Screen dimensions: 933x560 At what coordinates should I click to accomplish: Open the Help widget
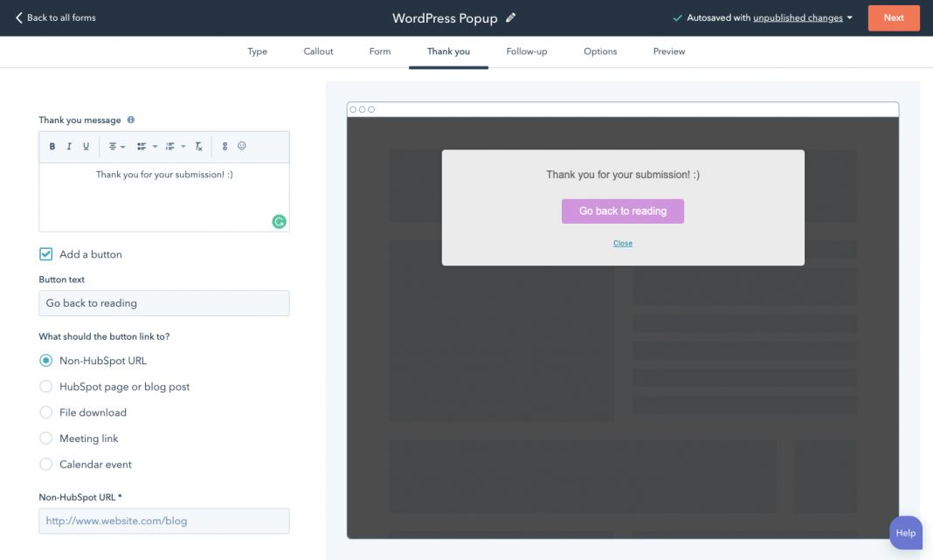tap(905, 533)
